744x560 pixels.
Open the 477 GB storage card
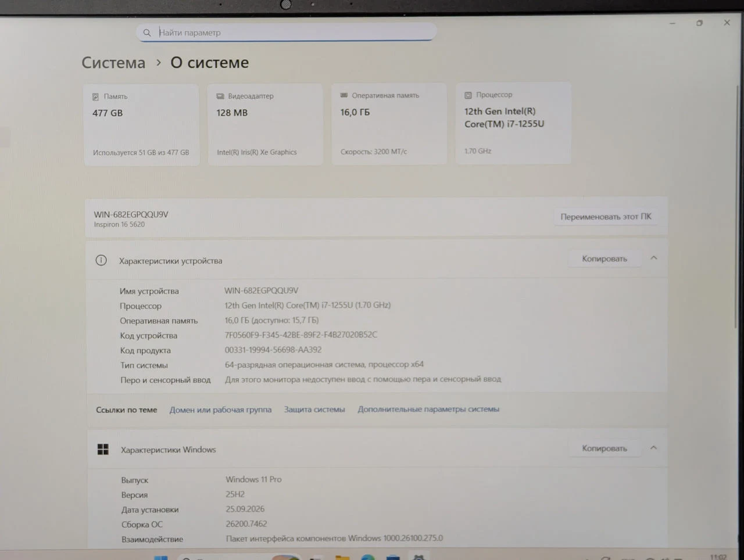tap(141, 125)
